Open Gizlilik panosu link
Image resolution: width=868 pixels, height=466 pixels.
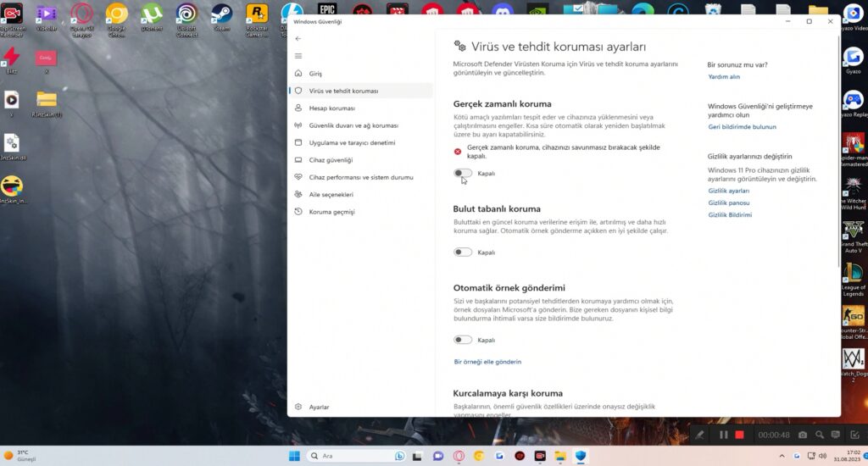click(x=728, y=203)
